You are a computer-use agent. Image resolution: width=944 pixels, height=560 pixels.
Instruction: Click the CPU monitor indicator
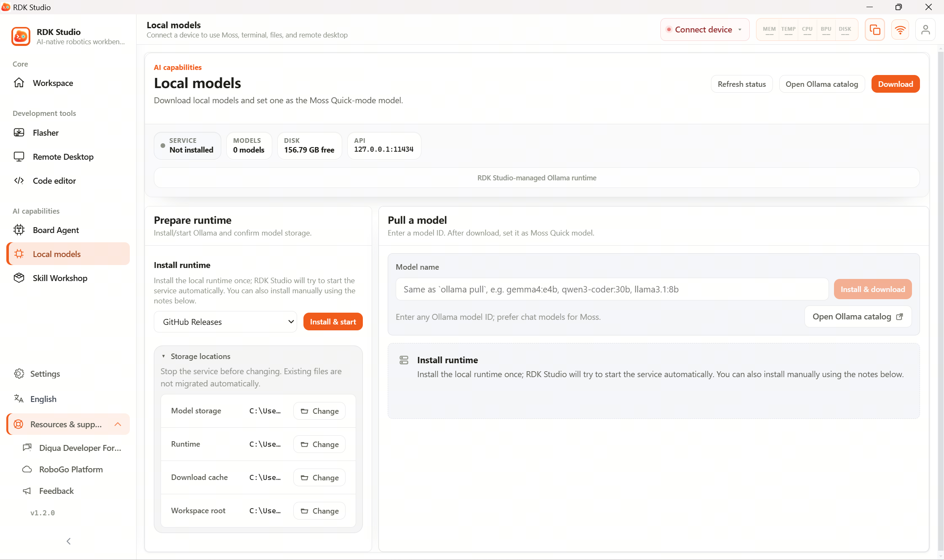807,29
